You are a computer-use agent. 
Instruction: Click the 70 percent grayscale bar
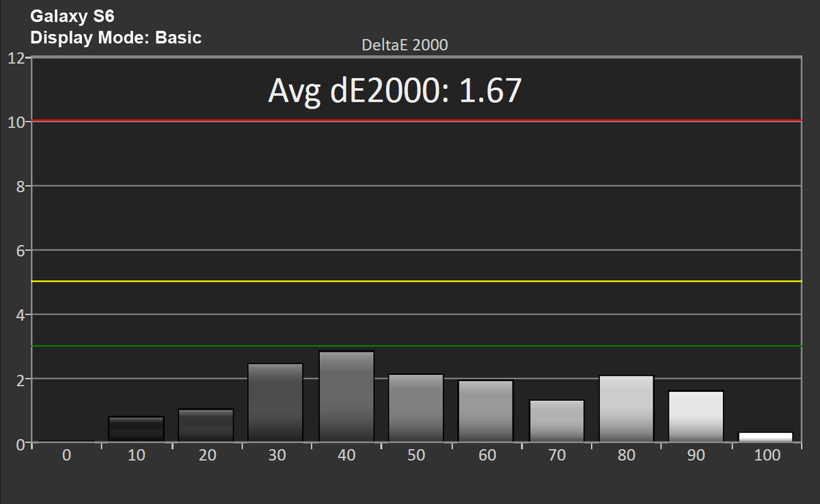coord(556,421)
